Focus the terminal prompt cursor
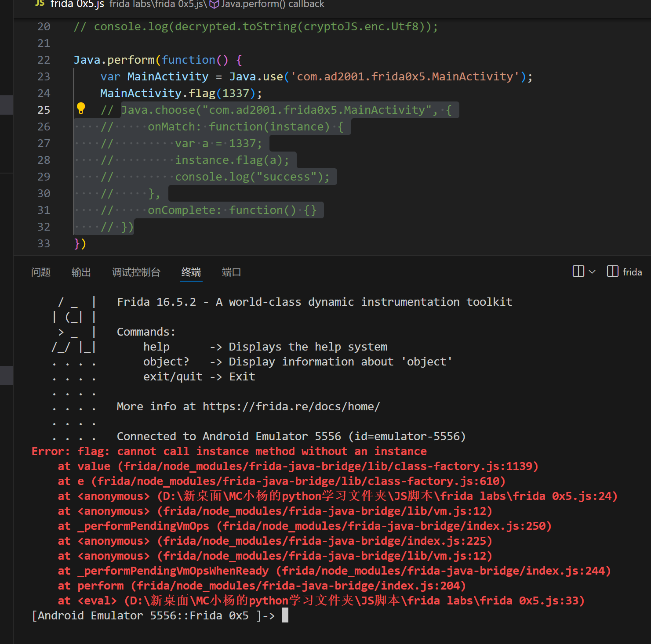This screenshot has width=651, height=644. [285, 615]
